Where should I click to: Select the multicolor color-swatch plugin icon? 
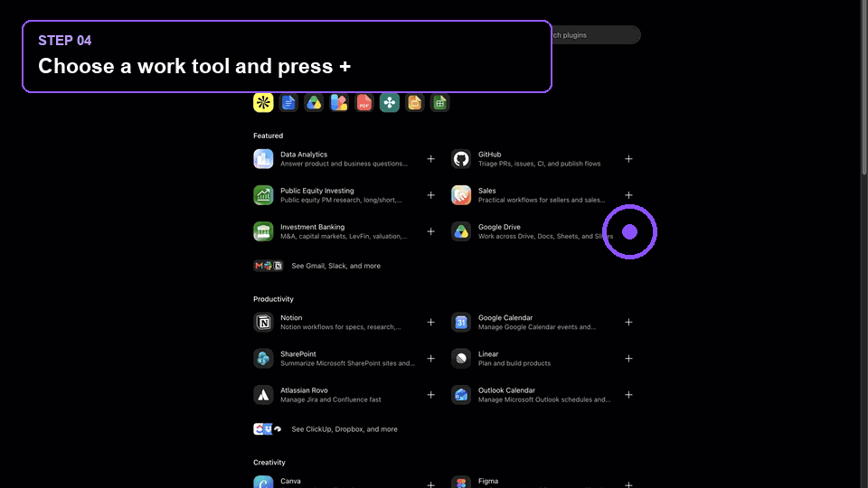tap(339, 102)
